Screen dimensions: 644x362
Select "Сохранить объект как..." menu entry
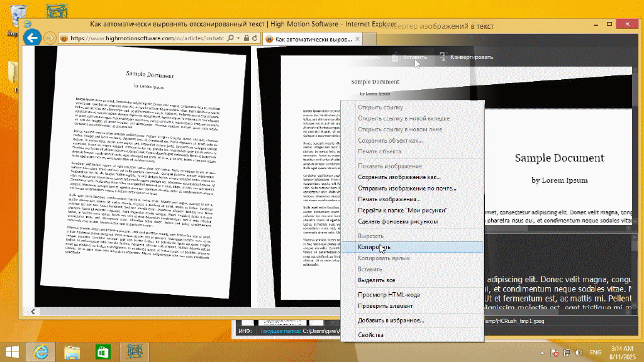(x=390, y=140)
